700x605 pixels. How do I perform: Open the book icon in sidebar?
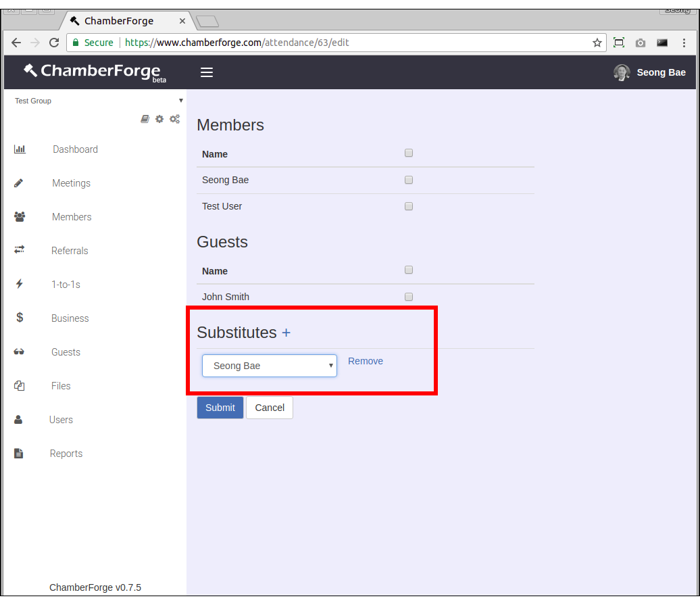145,119
